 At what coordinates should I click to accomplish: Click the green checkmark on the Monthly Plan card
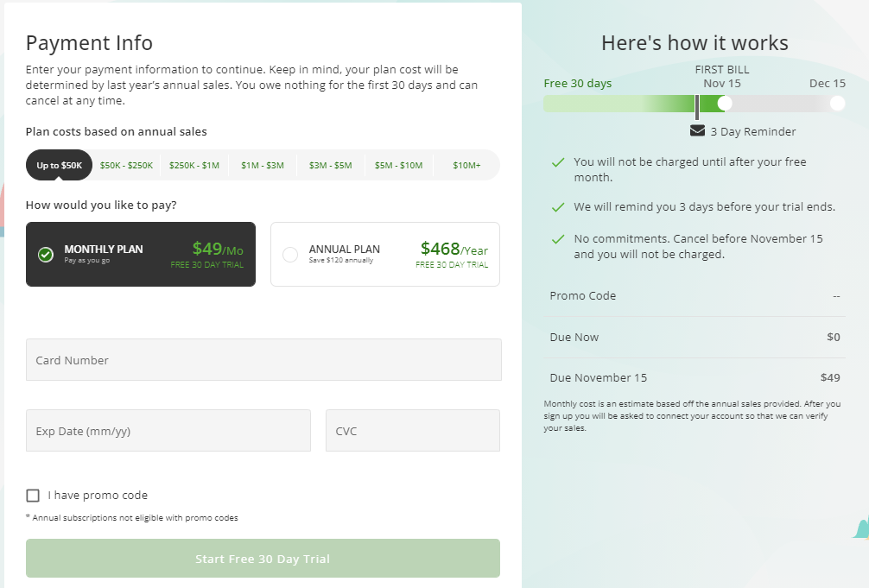[x=46, y=255]
